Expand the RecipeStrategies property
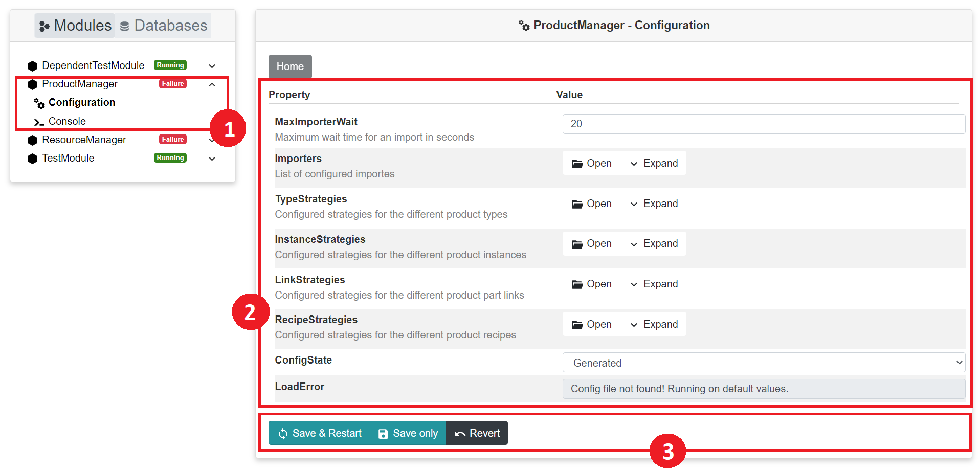Screen dimensions: 980x474 tap(654, 324)
